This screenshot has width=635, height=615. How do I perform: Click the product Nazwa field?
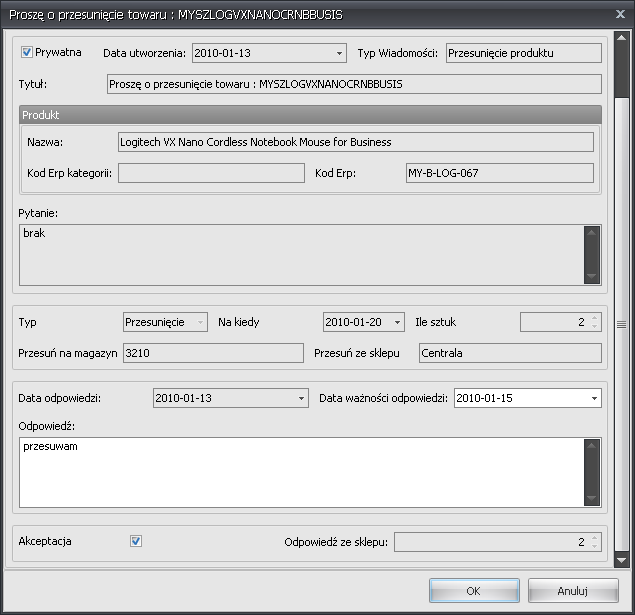pyautogui.click(x=356, y=142)
